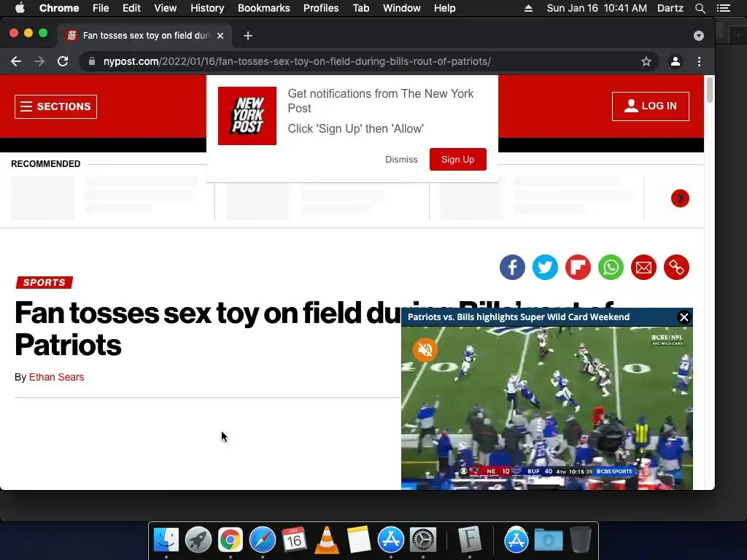Open a new tab
The image size is (747, 560).
click(x=248, y=36)
